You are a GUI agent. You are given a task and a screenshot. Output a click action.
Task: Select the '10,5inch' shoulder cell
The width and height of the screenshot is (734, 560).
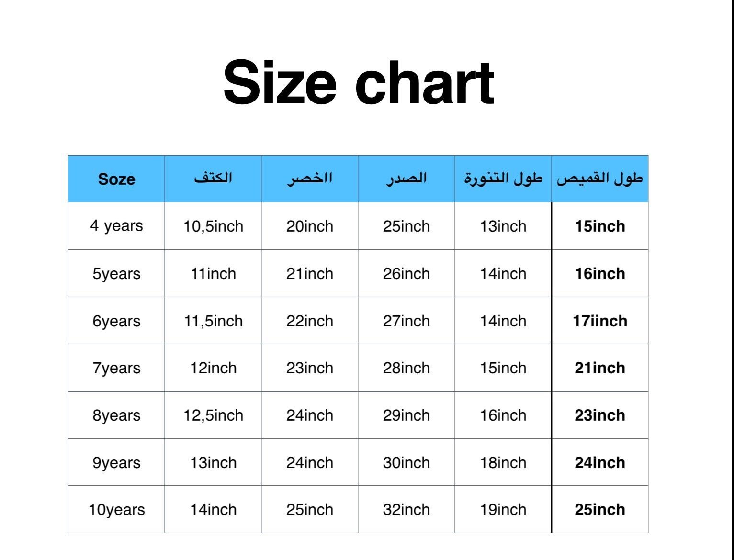pos(213,226)
